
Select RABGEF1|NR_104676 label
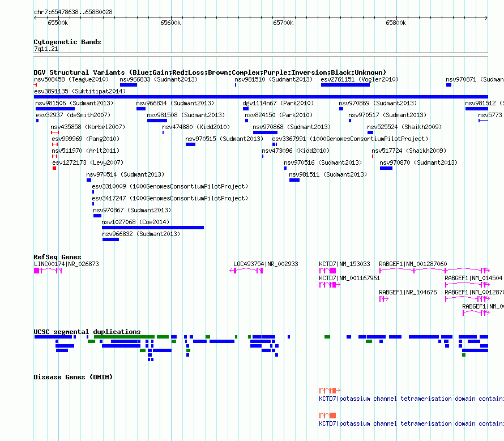(408, 292)
